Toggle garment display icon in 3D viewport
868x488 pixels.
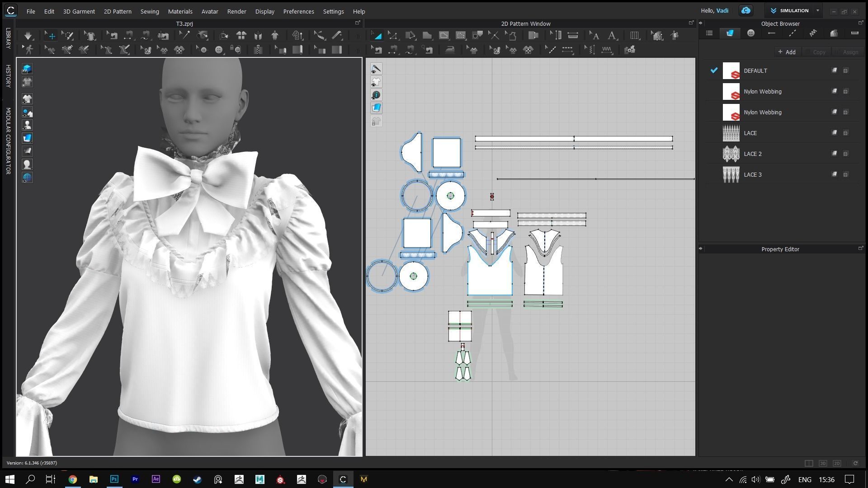[x=27, y=99]
